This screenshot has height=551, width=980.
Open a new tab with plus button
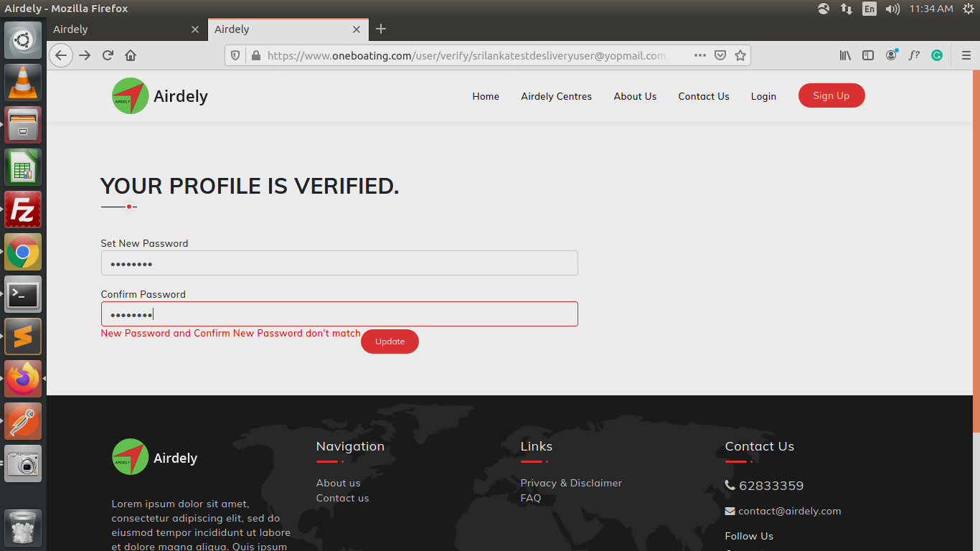(381, 29)
